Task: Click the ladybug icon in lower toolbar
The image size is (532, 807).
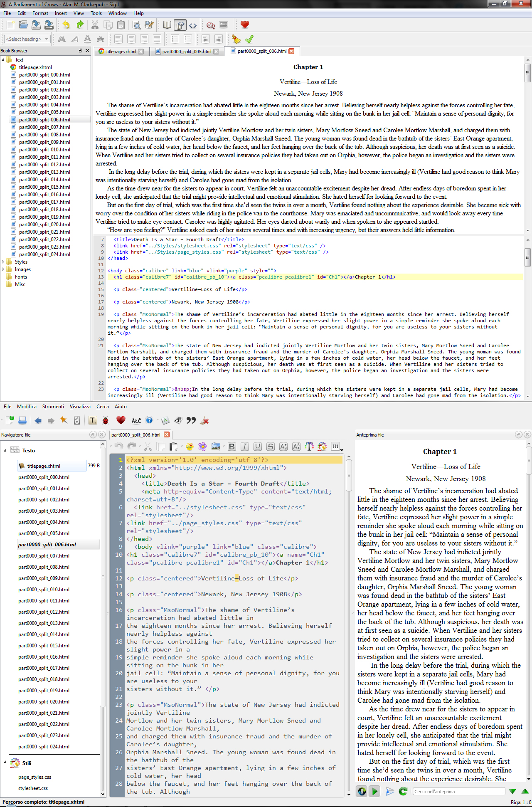Action: [x=106, y=420]
